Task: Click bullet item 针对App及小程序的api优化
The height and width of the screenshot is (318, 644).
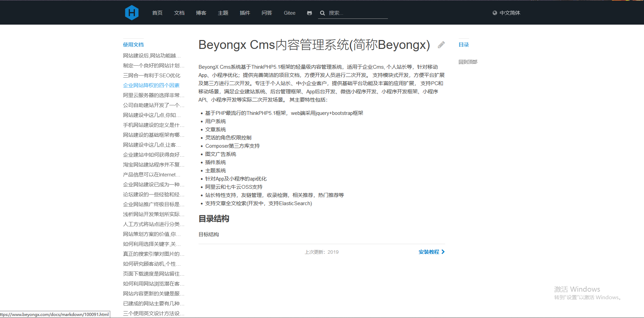Action: pyautogui.click(x=236, y=178)
